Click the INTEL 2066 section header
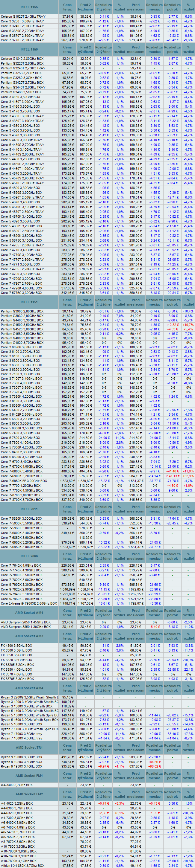Image resolution: width=195 pixels, height=868 pixels. click(x=29, y=556)
